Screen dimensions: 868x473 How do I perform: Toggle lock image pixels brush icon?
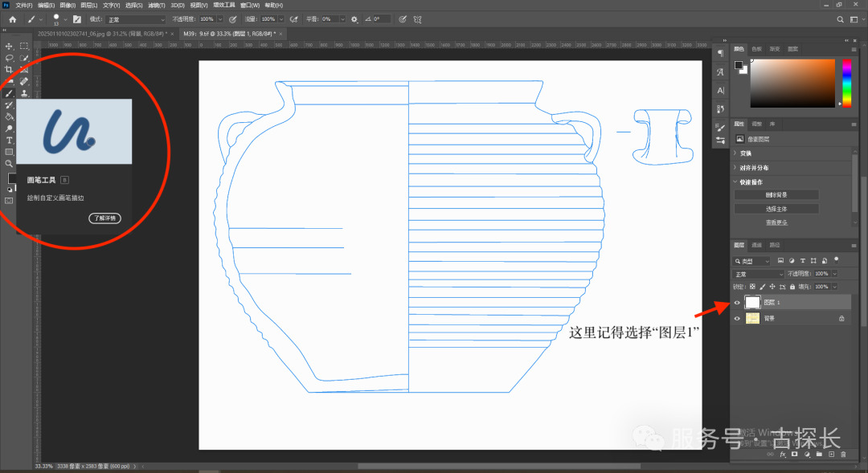[762, 287]
